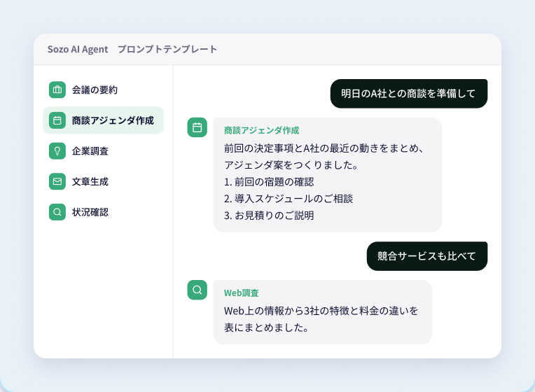Click the Sozo AI Agent title
The width and height of the screenshot is (535, 392).
(78, 50)
